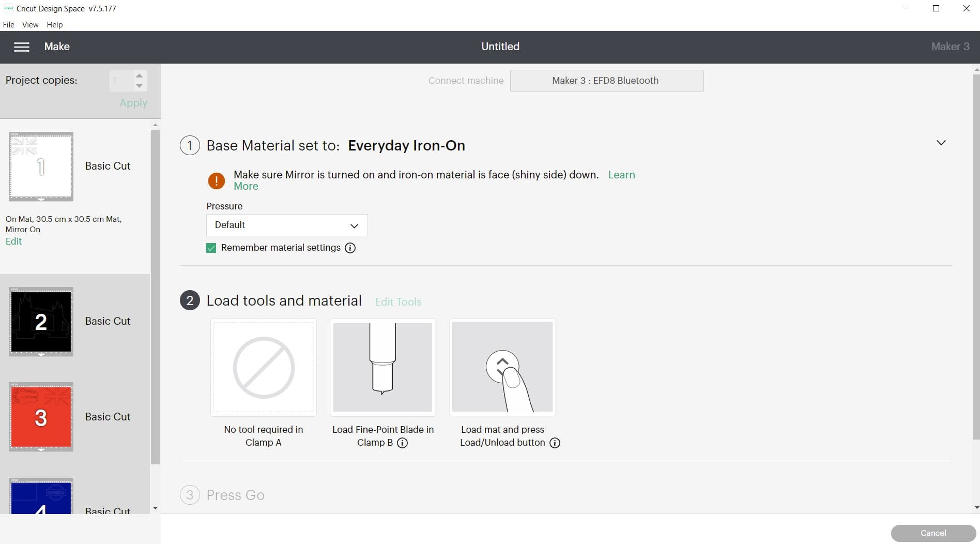Open info for Remember material settings
Viewport: 980px width, 544px height.
[x=350, y=248]
